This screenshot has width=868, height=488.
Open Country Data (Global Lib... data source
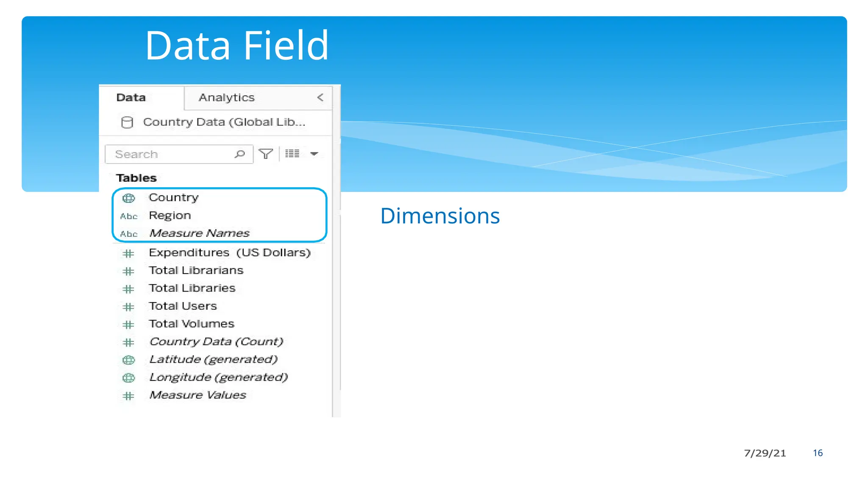pyautogui.click(x=224, y=122)
